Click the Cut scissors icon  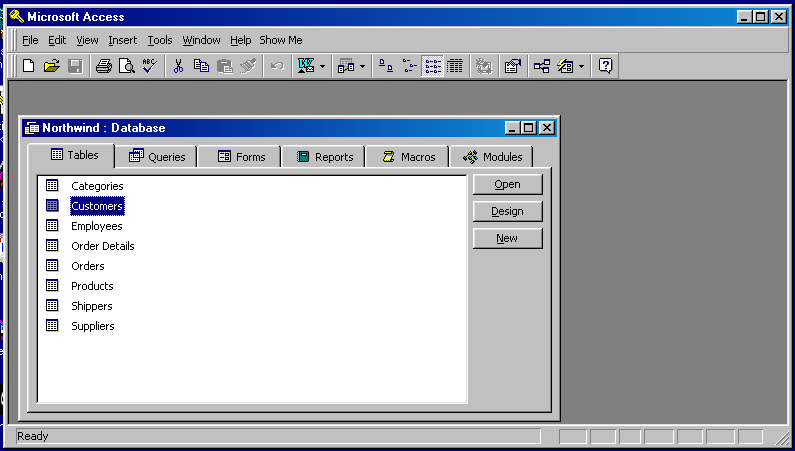click(x=178, y=66)
